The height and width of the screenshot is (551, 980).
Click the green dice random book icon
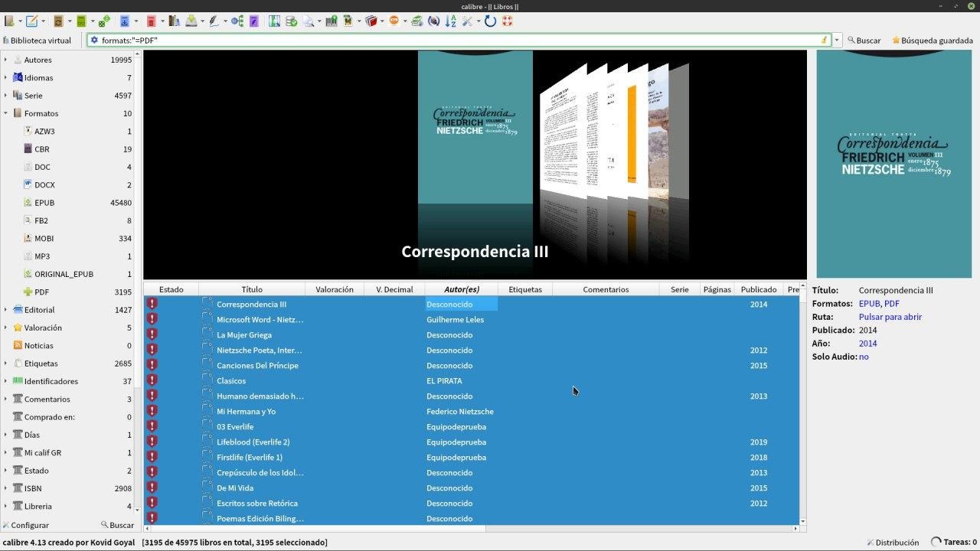(104, 21)
